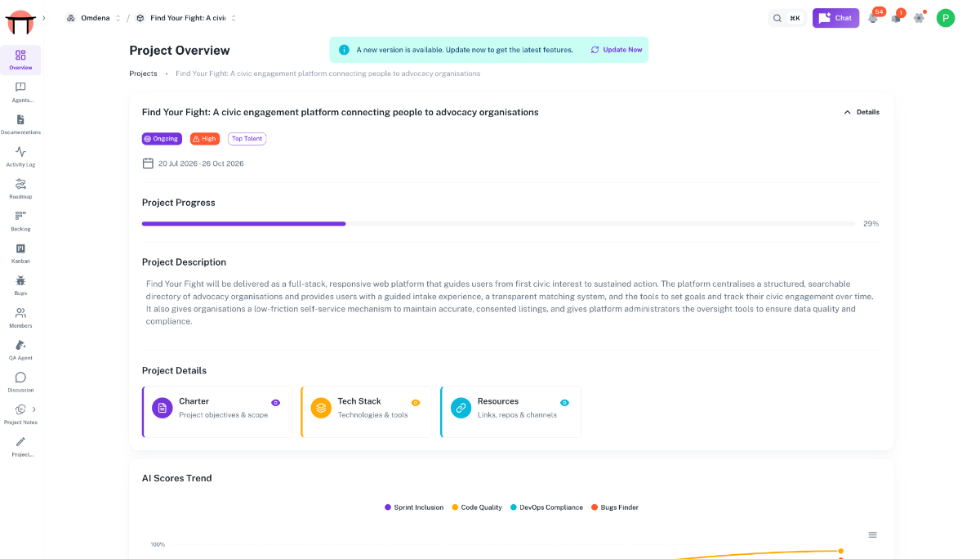Open notifications bell with 54 badge

click(874, 17)
